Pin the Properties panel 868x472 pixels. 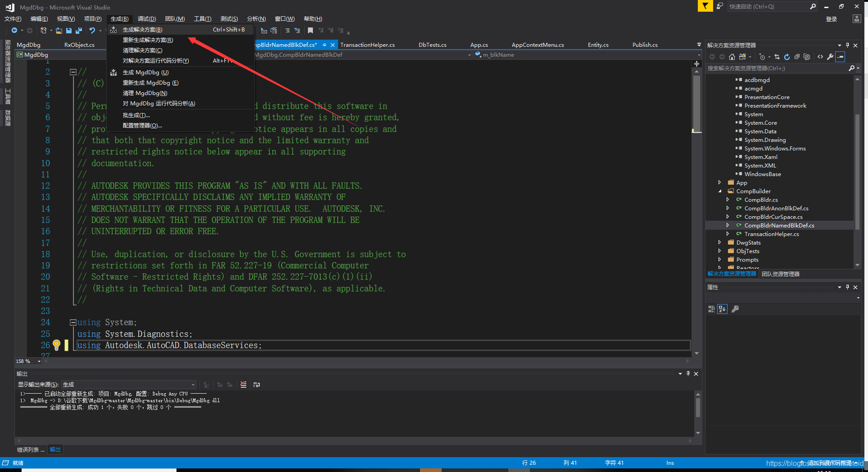point(847,287)
